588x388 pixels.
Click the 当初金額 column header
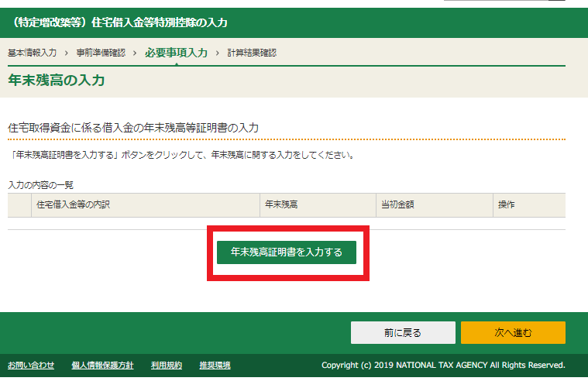coord(435,204)
